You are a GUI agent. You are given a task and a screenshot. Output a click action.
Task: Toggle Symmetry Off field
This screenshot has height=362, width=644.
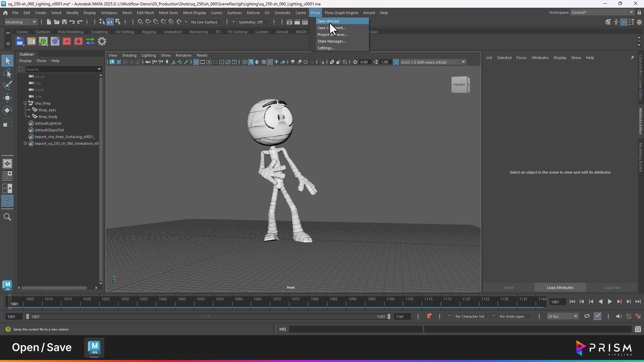253,22
